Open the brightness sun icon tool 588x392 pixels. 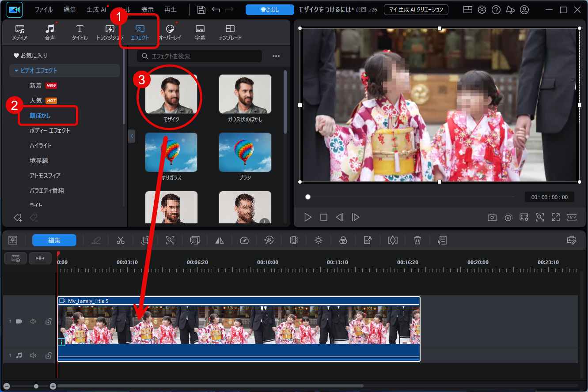(319, 240)
